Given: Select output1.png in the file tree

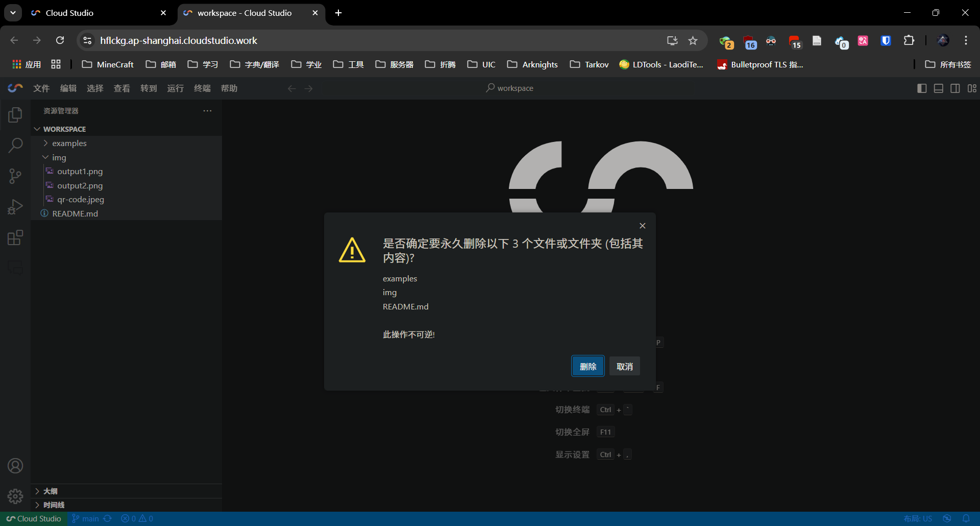Looking at the screenshot, I should [126, 171].
